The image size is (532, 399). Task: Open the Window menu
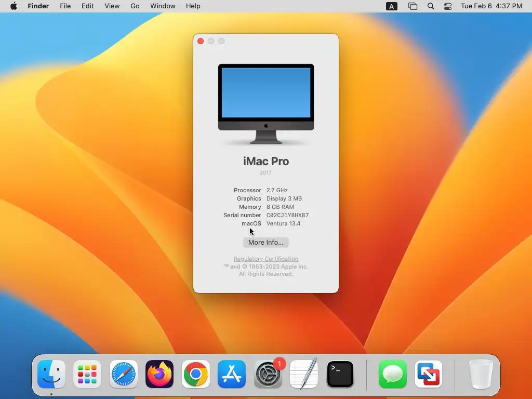[x=163, y=6]
